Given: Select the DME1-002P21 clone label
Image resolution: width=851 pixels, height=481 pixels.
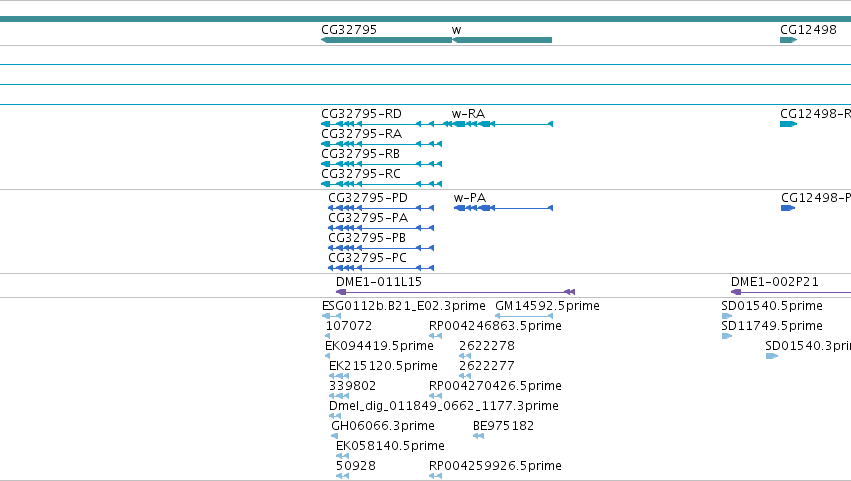Looking at the screenshot, I should pos(774,282).
